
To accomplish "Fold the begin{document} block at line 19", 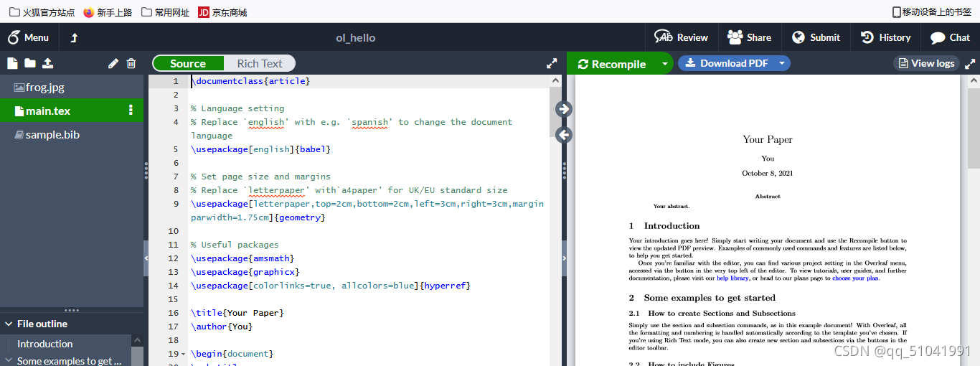I will (x=183, y=354).
